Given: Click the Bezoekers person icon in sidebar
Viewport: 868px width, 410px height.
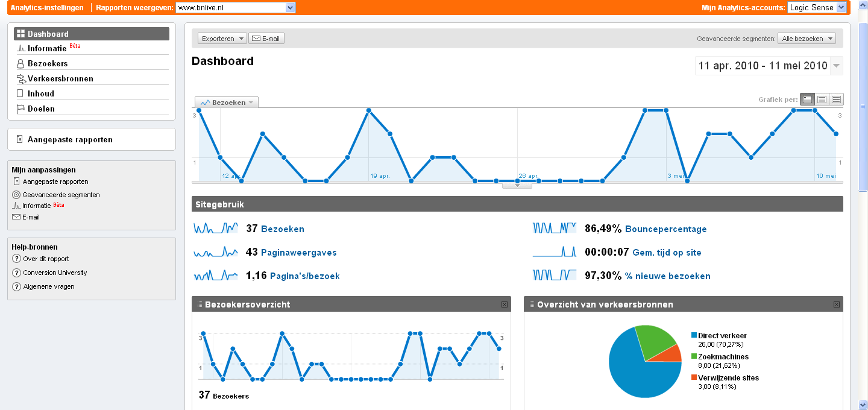Looking at the screenshot, I should [x=20, y=63].
